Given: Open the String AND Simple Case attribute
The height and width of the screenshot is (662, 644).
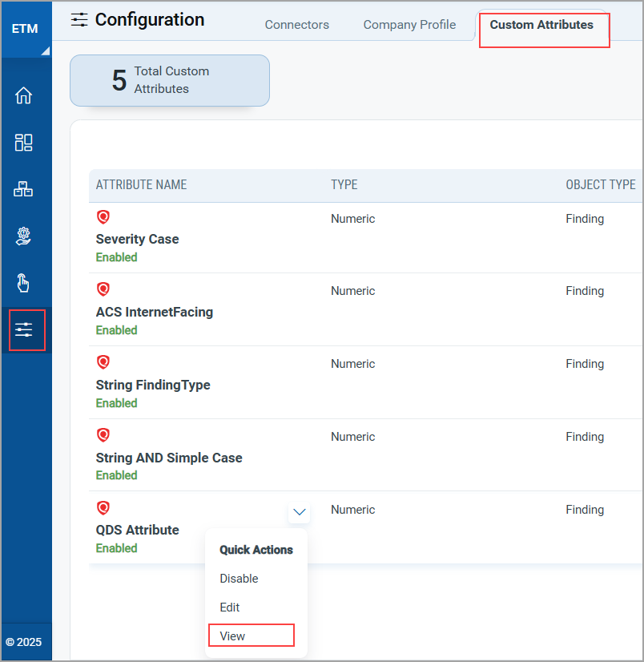Looking at the screenshot, I should pos(168,458).
